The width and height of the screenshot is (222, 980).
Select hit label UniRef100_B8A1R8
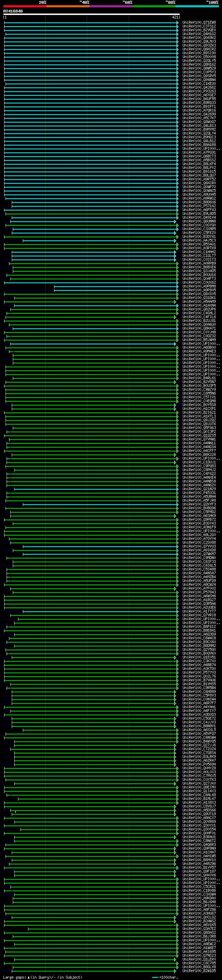pos(199,145)
